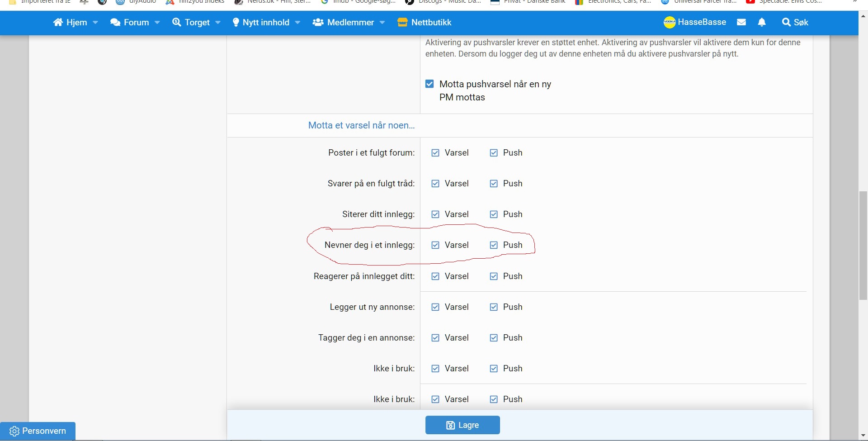This screenshot has width=868, height=441.
Task: Expand the Torget dropdown arrow
Action: (x=218, y=22)
